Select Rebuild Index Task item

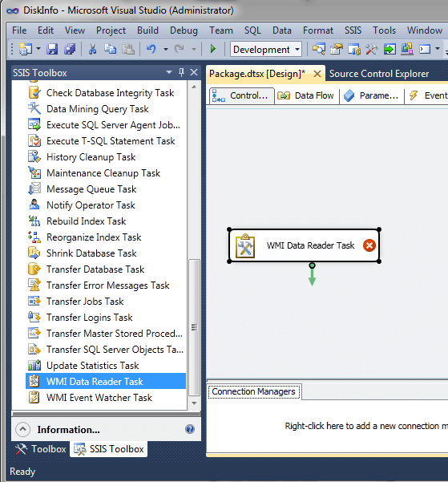(x=106, y=221)
